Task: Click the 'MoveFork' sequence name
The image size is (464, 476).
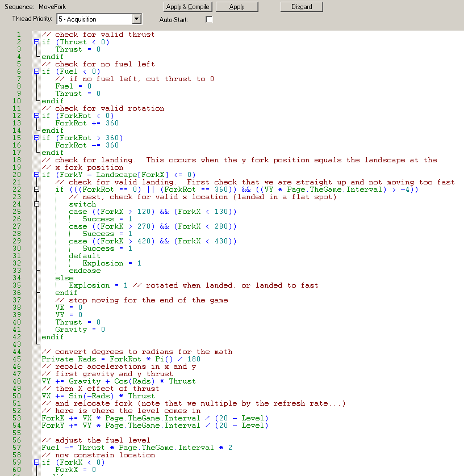Action: point(52,7)
